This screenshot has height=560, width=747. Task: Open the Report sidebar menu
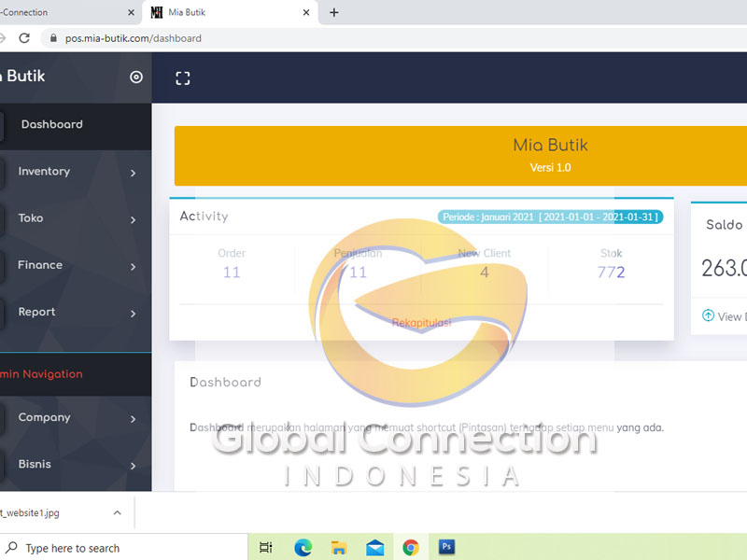[x=37, y=312]
